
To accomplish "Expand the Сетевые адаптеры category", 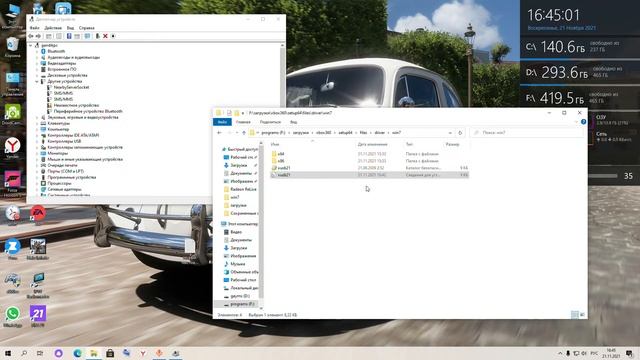I will (37, 189).
